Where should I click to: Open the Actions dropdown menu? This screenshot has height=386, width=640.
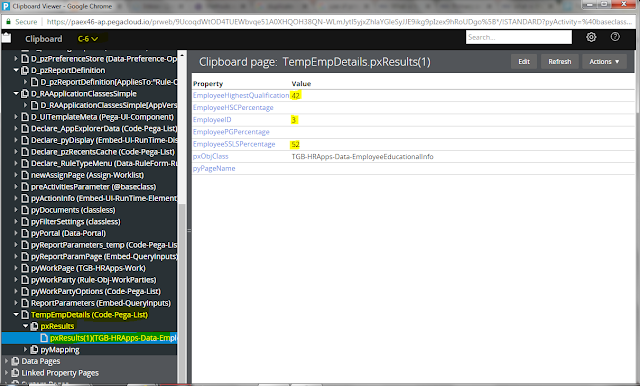click(604, 62)
